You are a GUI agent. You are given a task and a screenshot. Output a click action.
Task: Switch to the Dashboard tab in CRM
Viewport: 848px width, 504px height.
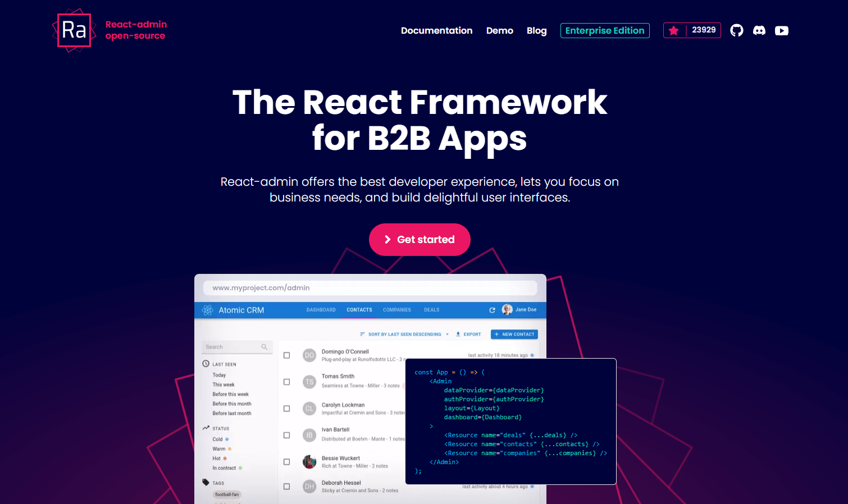pos(321,310)
